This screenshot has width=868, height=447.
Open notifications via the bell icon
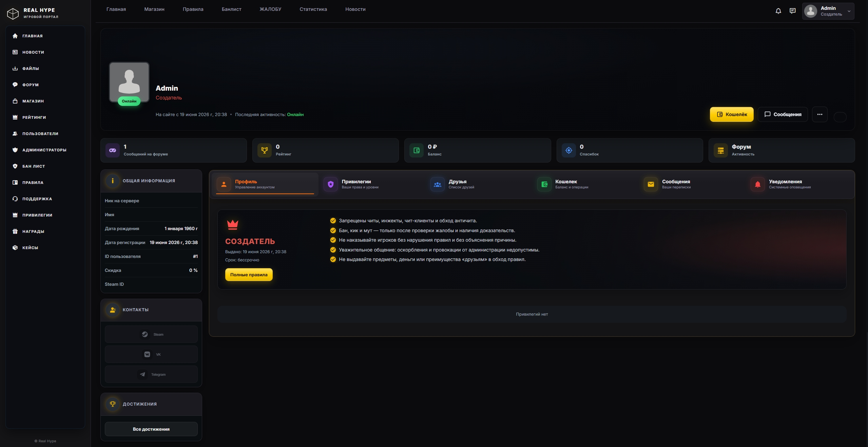778,11
